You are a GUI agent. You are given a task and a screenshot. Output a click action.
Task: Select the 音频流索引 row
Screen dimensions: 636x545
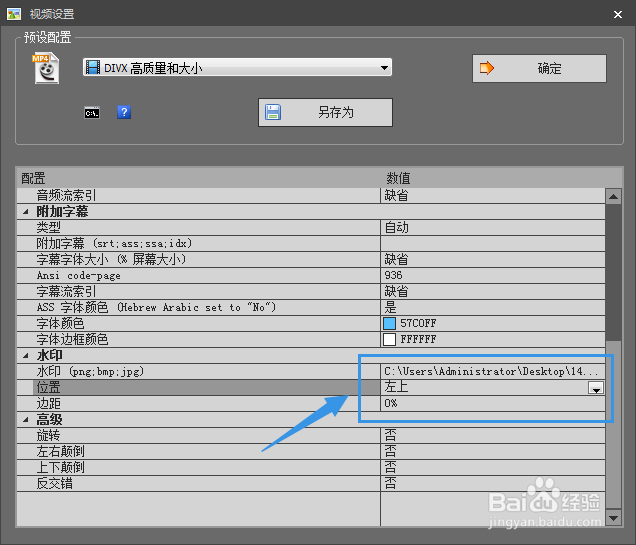311,195
